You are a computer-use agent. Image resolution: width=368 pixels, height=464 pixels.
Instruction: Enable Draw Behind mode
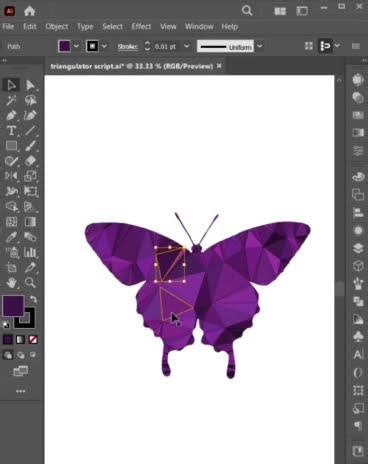(x=20, y=355)
